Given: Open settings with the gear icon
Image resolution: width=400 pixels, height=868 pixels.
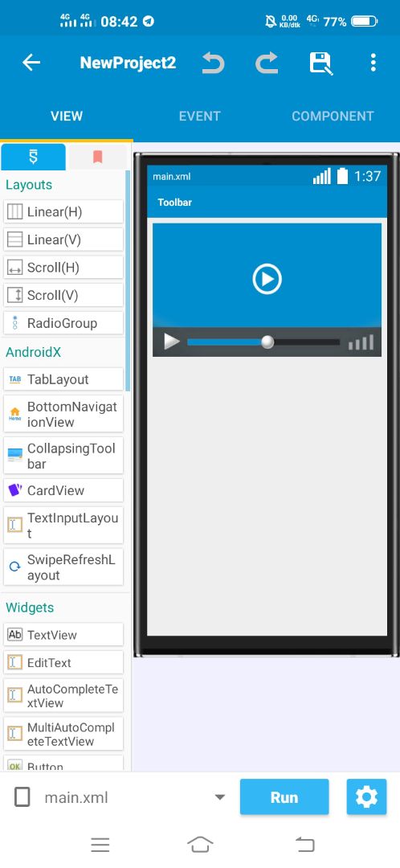Looking at the screenshot, I should (366, 797).
